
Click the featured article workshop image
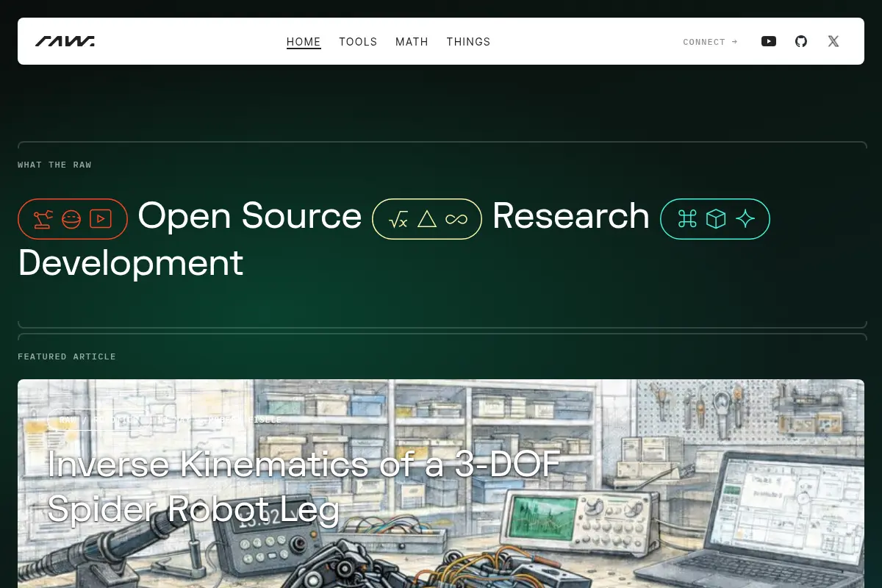(x=441, y=484)
